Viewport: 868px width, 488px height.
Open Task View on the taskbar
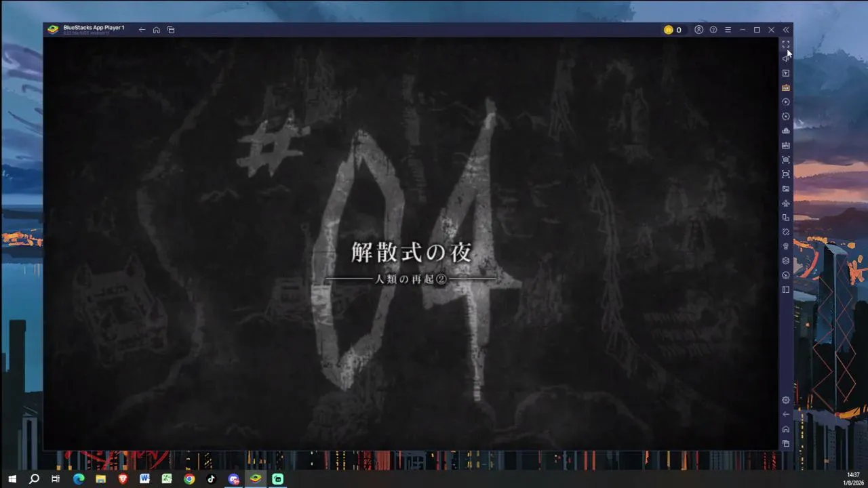point(56,479)
